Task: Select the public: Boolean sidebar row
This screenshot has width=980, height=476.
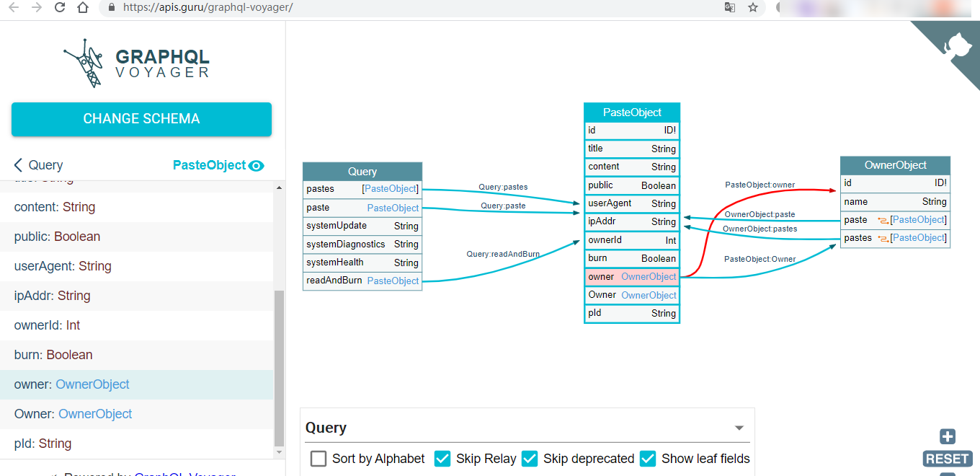Action: tap(137, 237)
